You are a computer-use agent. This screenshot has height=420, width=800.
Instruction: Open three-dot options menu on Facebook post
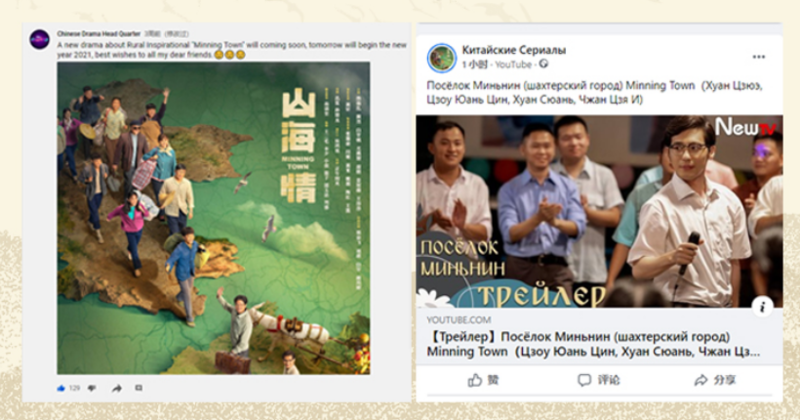point(759,57)
